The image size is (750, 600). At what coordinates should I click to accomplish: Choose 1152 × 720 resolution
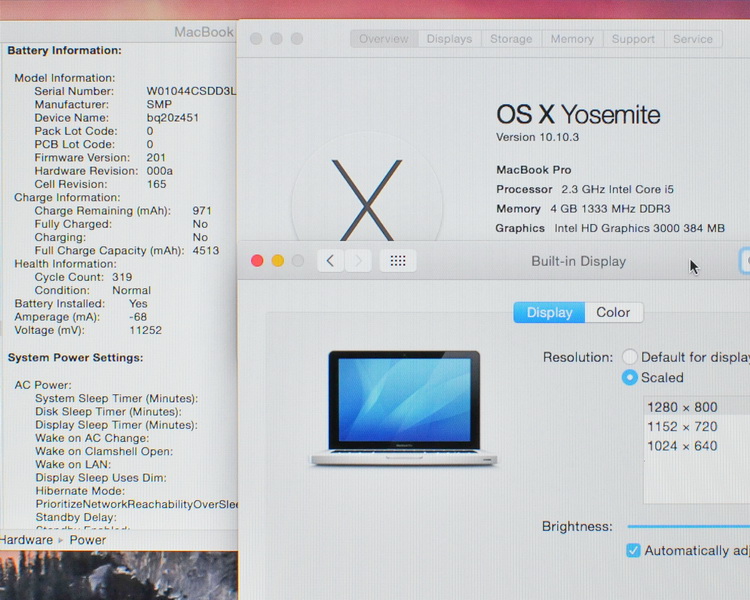point(697,426)
